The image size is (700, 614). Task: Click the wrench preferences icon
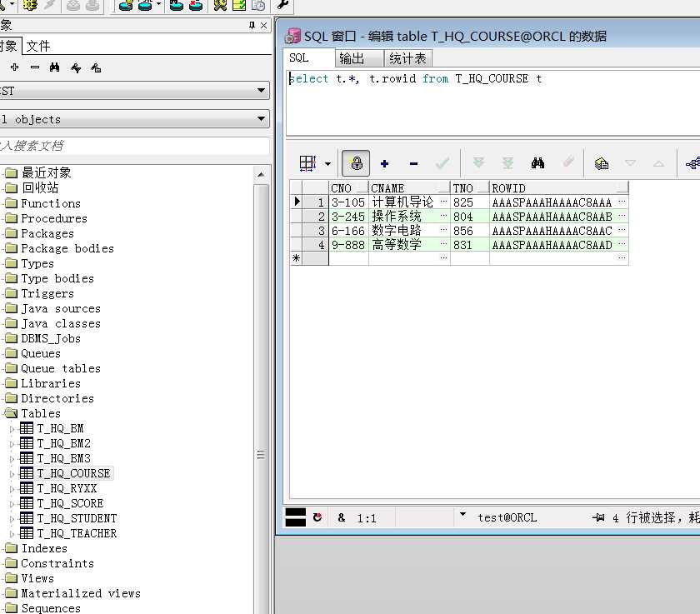283,5
